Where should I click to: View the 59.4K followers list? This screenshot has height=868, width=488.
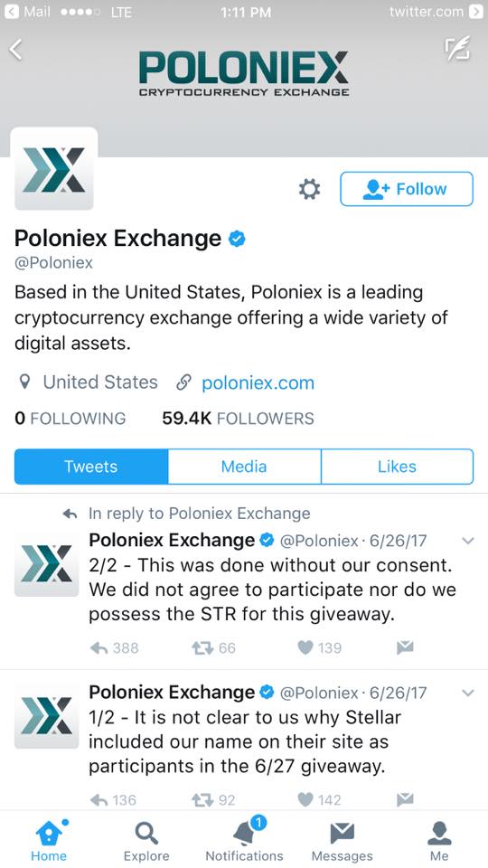238,419
